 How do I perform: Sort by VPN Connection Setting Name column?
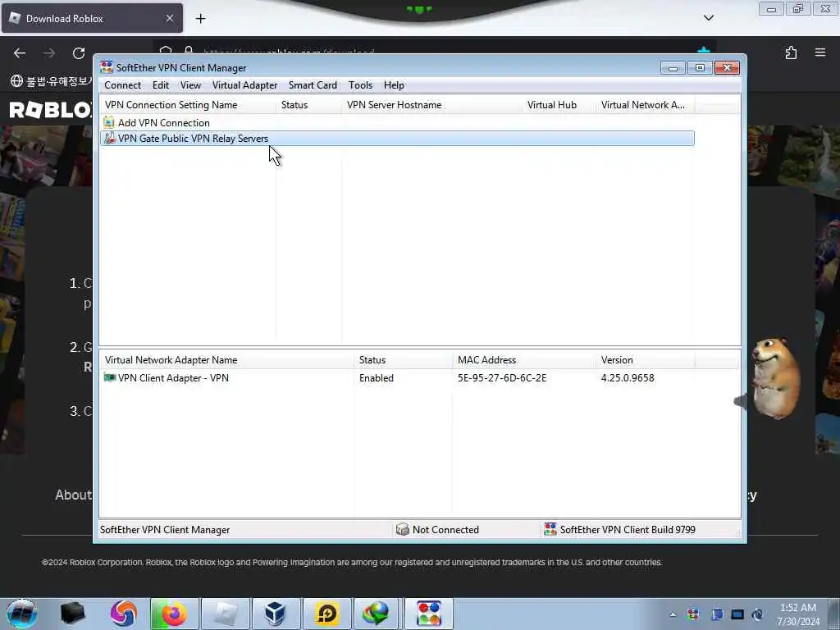188,105
